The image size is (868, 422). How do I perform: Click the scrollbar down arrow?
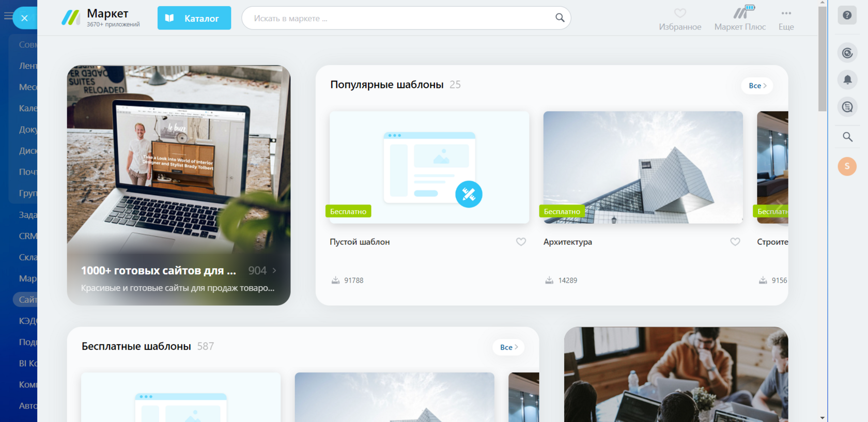point(823,418)
